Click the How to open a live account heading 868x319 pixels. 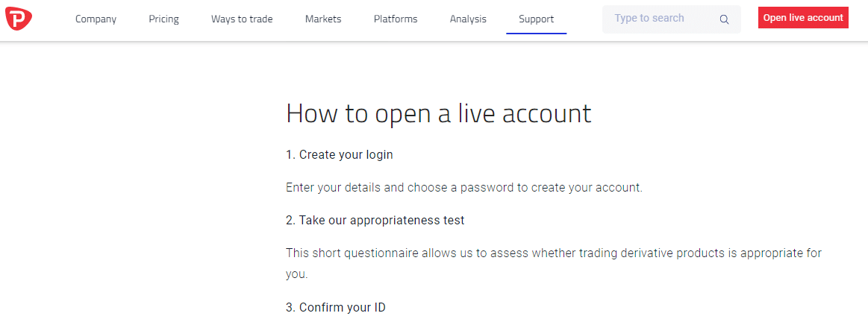pyautogui.click(x=438, y=113)
